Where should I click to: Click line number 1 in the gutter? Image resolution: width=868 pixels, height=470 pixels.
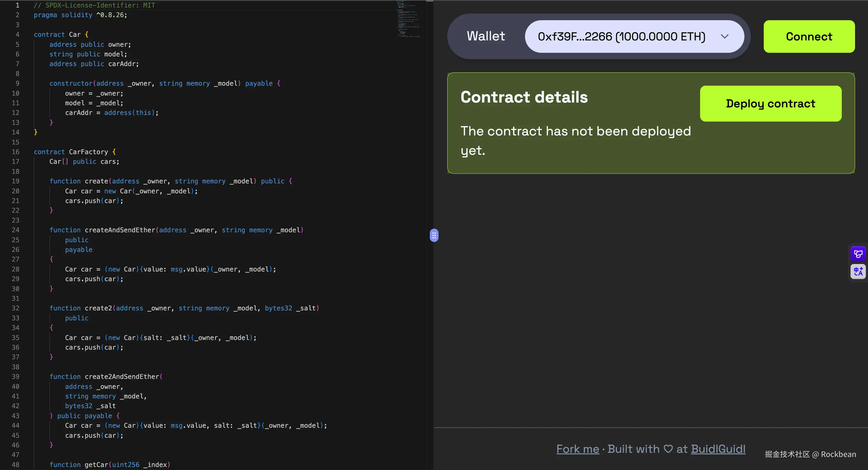pyautogui.click(x=17, y=5)
